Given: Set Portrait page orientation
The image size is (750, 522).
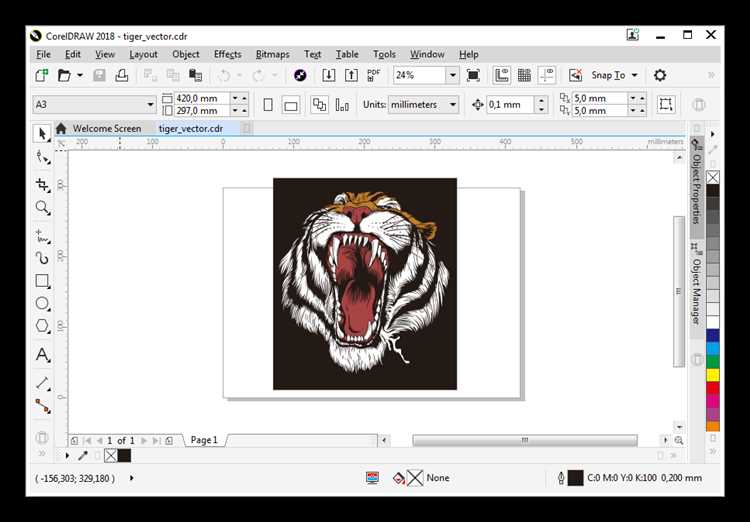Looking at the screenshot, I should pos(268,104).
